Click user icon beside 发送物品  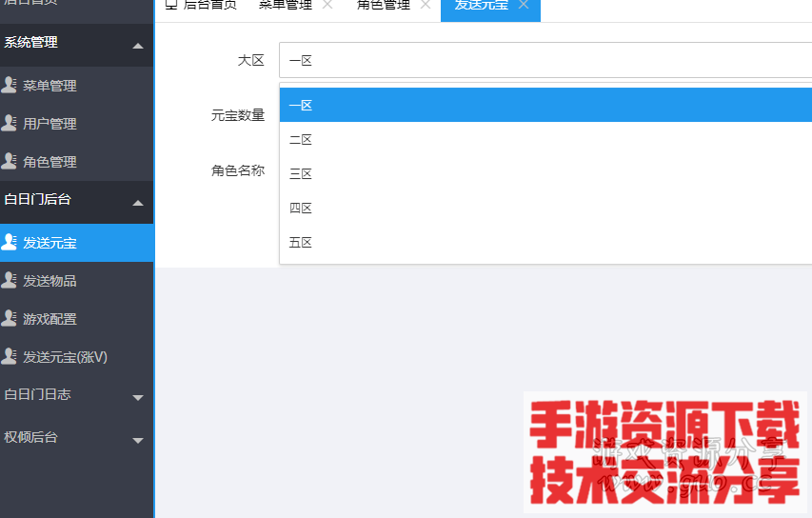[x=9, y=280]
